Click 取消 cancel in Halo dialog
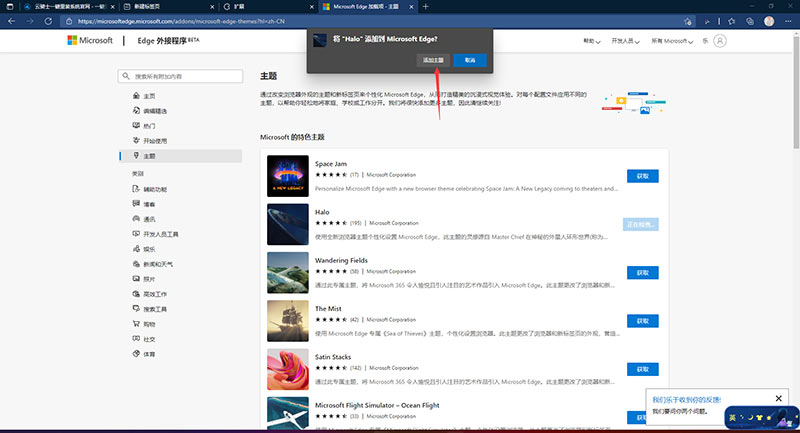This screenshot has height=433, width=800. 470,60
